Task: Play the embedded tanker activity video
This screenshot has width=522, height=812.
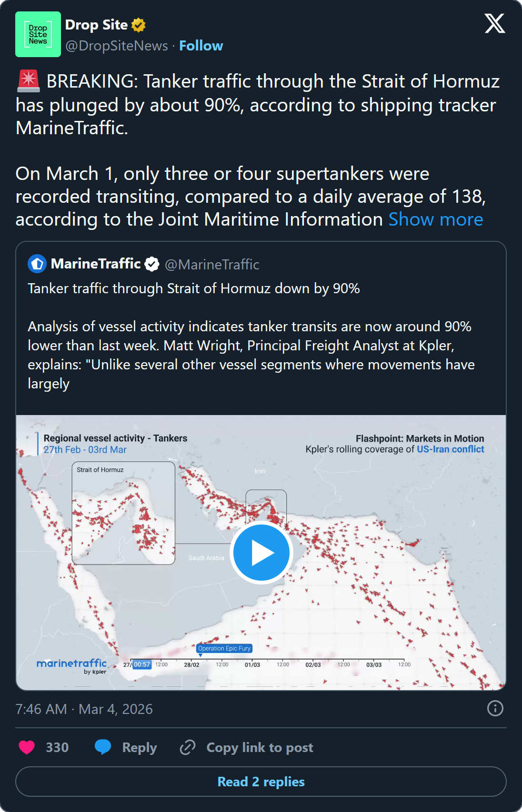Action: click(261, 552)
